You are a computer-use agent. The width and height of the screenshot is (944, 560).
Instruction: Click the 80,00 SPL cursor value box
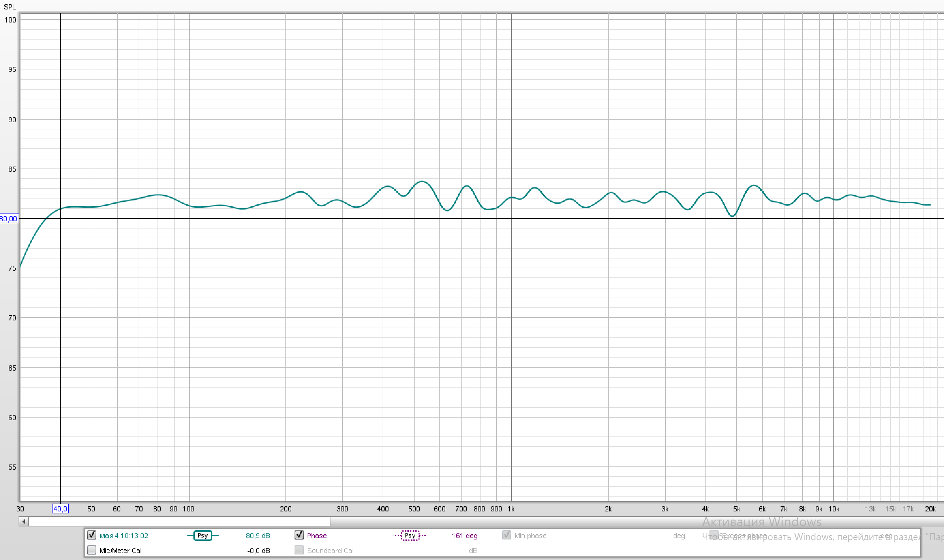pos(9,219)
